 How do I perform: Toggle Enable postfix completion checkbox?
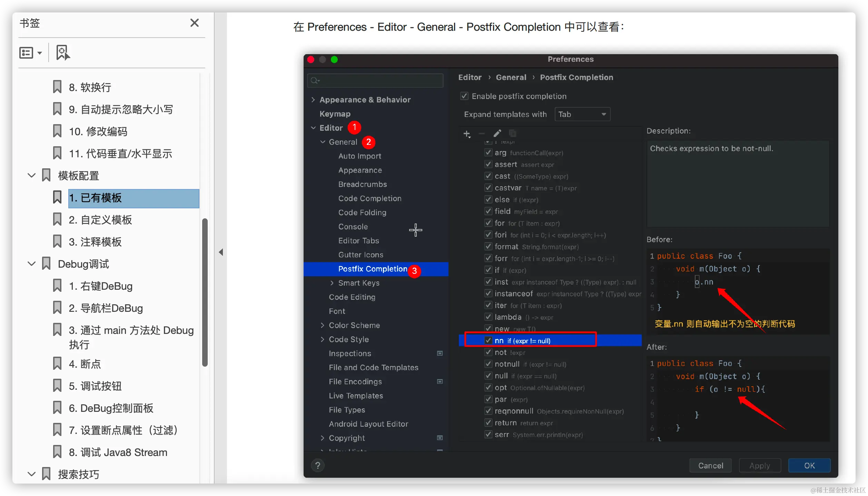click(464, 96)
